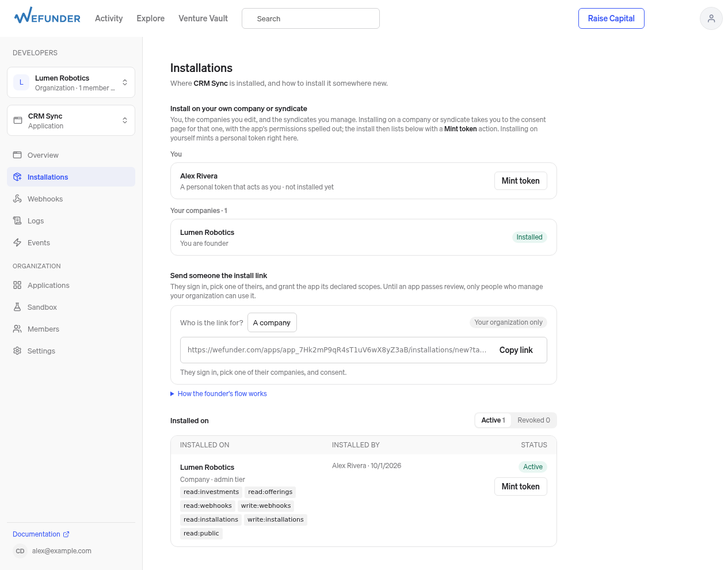Viewport: 728px width, 570px height.
Task: Mint token in the Lumen Robotics installed row
Action: [520, 487]
